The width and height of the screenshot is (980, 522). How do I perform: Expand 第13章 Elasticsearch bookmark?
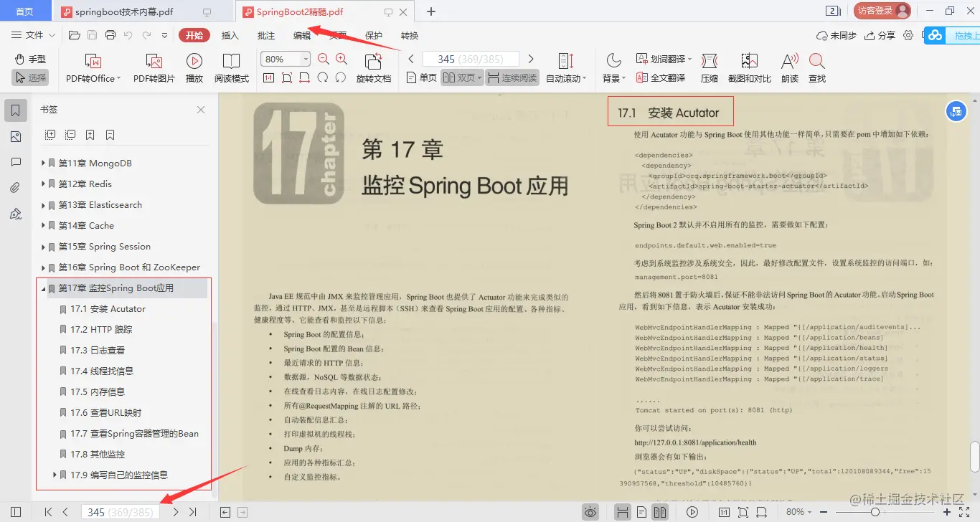pos(44,205)
